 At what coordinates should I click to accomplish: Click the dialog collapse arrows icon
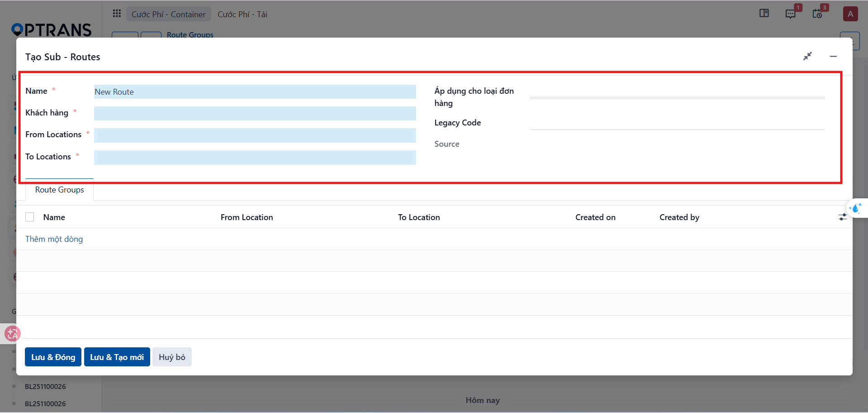[x=807, y=56]
